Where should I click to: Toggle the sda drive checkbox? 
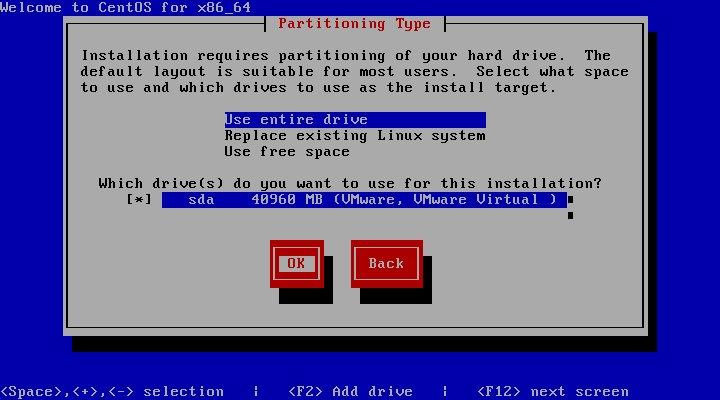139,200
